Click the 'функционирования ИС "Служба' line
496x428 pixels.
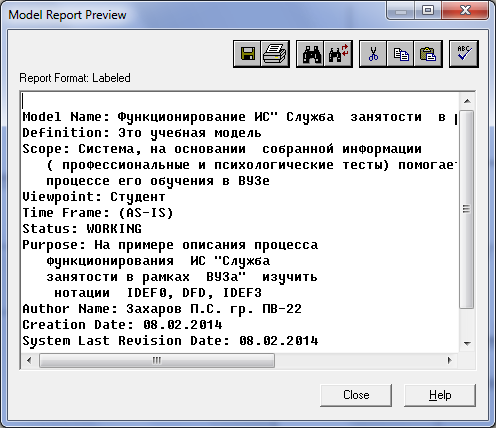(158, 261)
